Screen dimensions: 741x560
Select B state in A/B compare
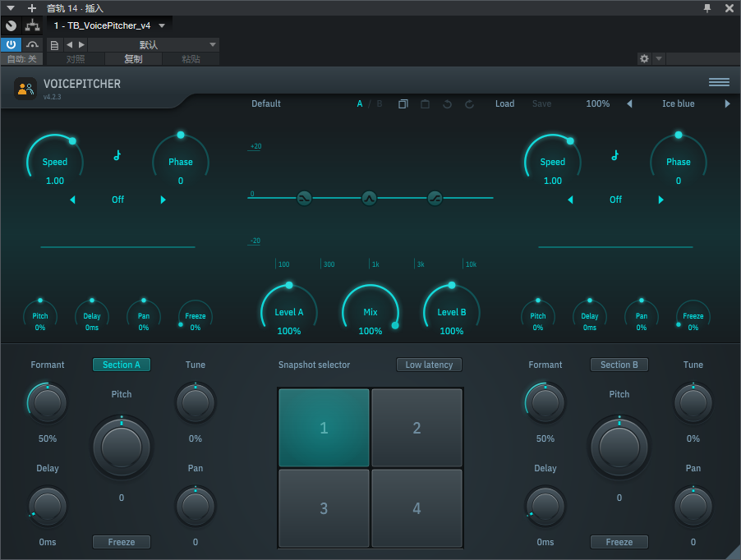[x=379, y=104]
